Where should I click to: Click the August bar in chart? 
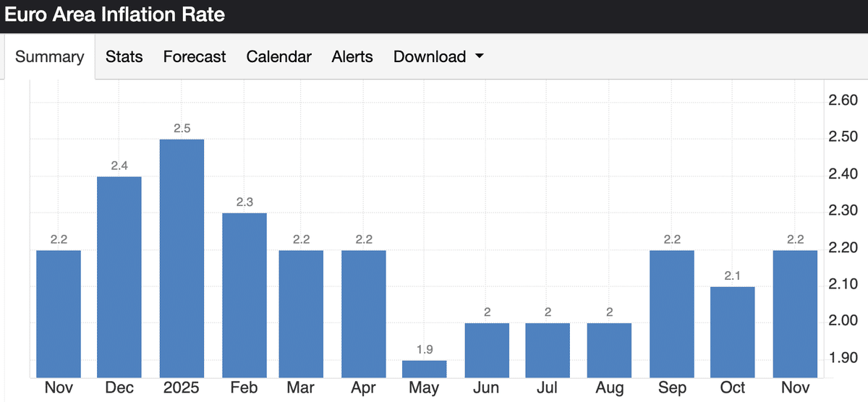(x=609, y=350)
